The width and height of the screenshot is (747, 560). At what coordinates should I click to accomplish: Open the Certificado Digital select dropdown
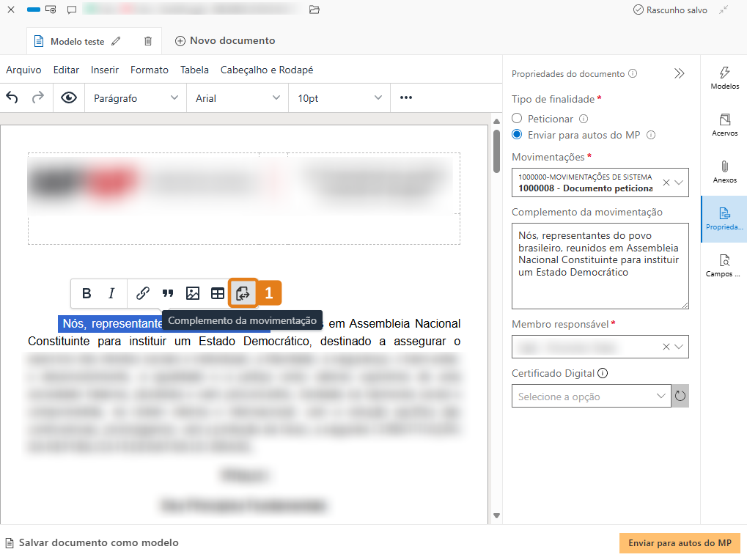(591, 397)
